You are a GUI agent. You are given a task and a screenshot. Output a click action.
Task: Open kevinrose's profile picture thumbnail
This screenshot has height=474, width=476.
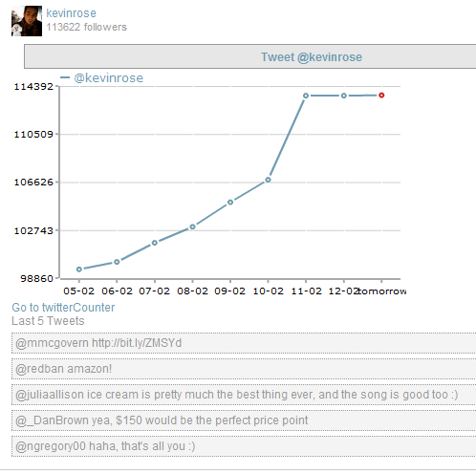27,21
